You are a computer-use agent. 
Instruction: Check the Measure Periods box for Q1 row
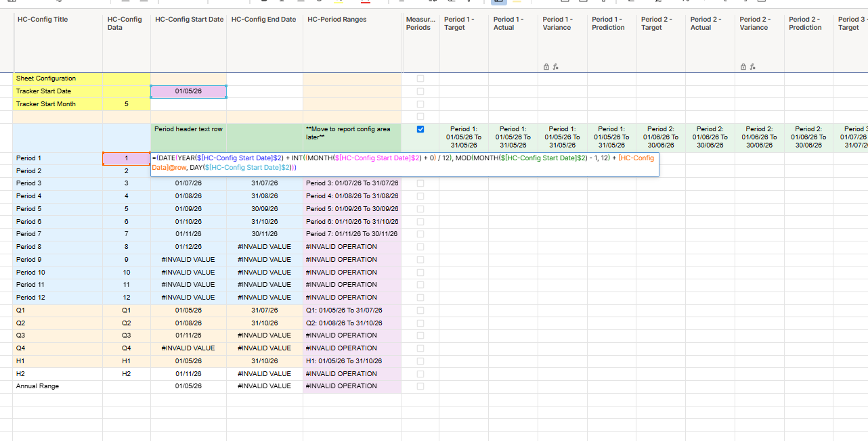tap(420, 310)
